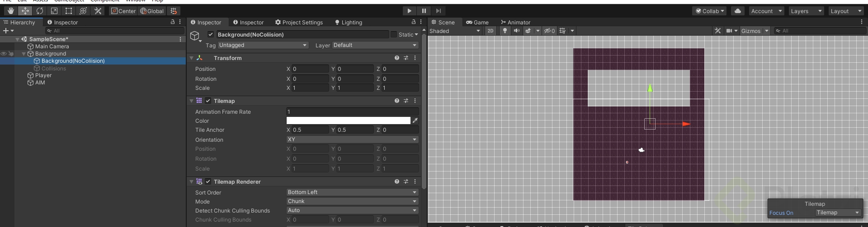Collapse the Transform component
Viewport: 868px width, 227px height.
[192, 58]
